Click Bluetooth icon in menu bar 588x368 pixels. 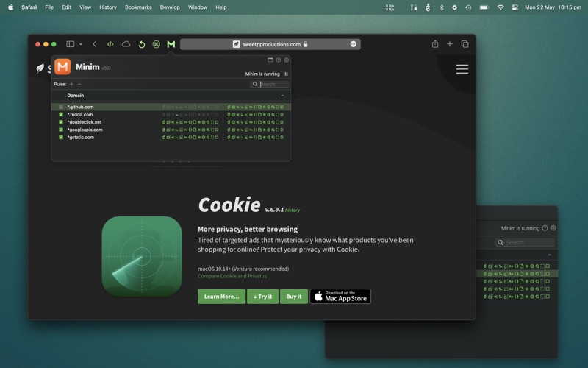point(442,7)
